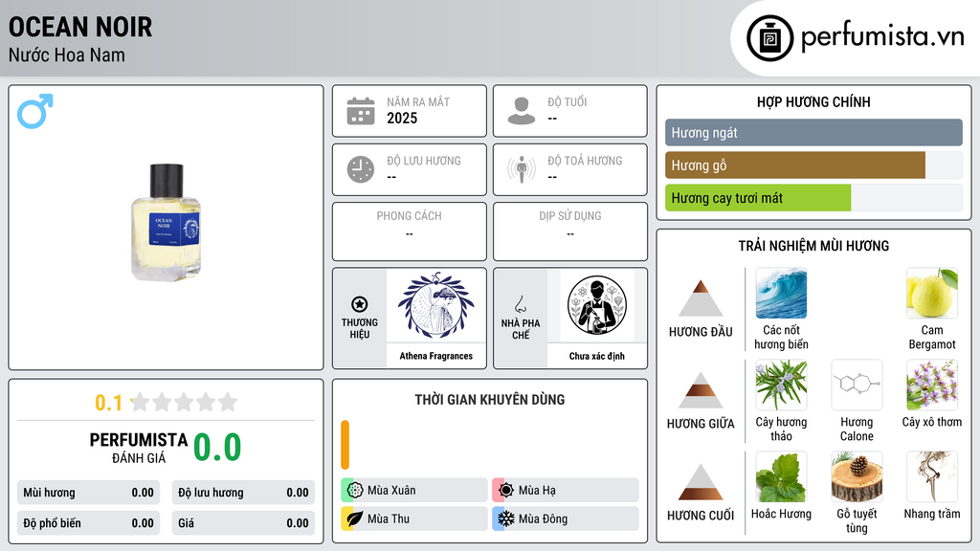Click the spring flower icon for Mùa Xuân

pos(355,491)
